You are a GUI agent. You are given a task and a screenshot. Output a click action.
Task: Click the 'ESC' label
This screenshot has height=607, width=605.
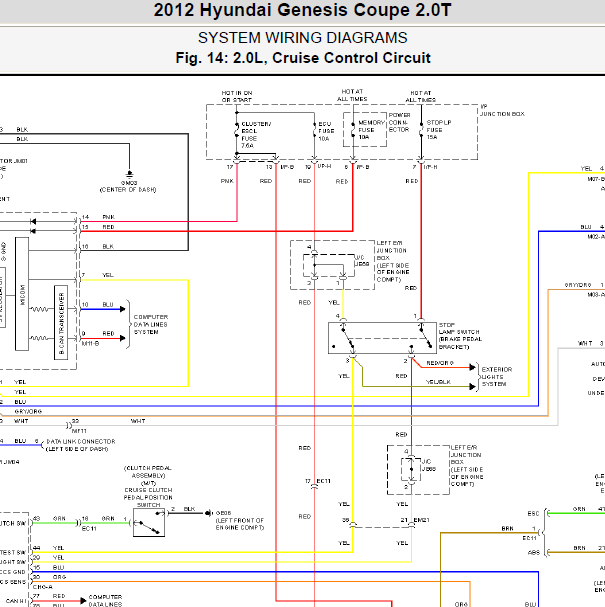tap(533, 513)
